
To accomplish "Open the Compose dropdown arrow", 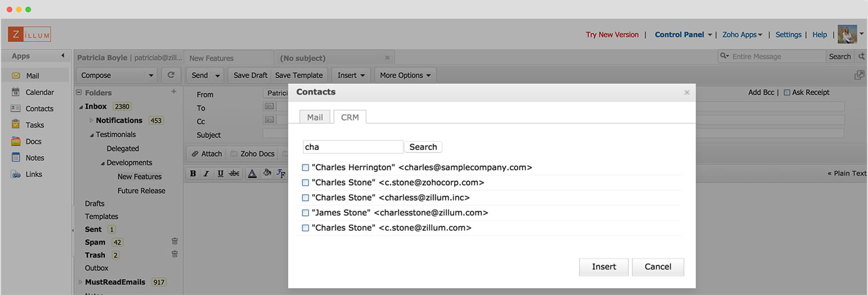I will 150,75.
